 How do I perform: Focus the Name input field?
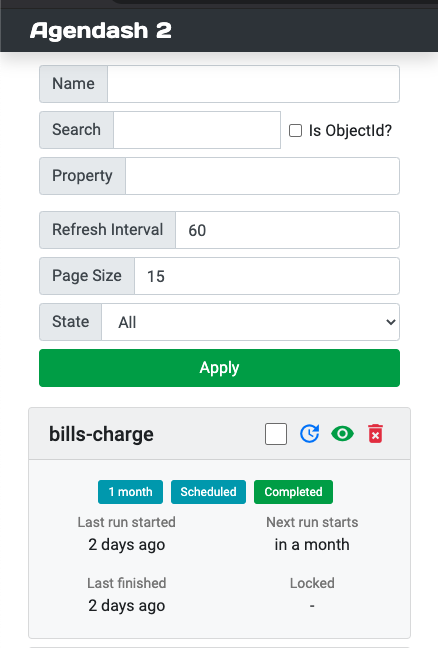point(253,84)
